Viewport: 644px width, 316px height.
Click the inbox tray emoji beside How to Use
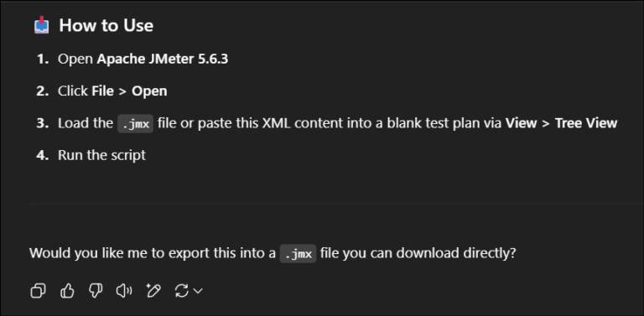pos(41,25)
